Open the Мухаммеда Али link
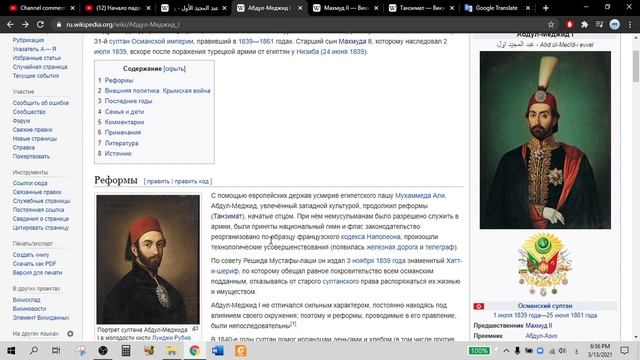 pyautogui.click(x=420, y=196)
